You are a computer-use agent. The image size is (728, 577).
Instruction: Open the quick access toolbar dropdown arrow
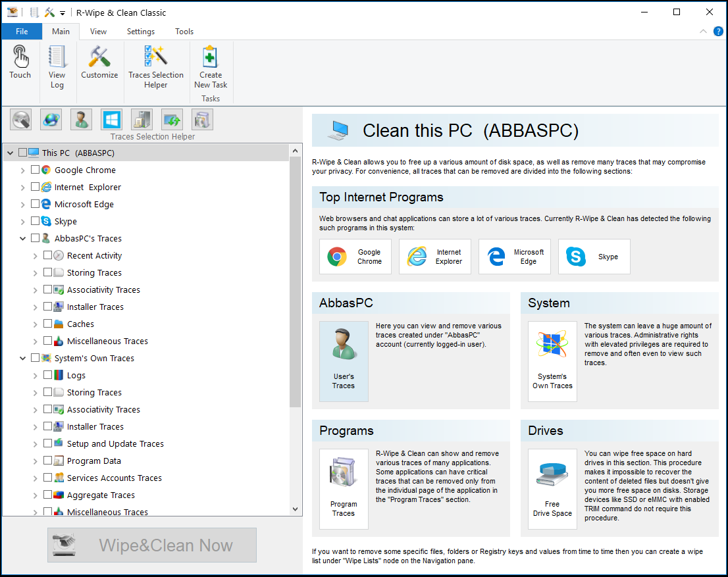[63, 13]
